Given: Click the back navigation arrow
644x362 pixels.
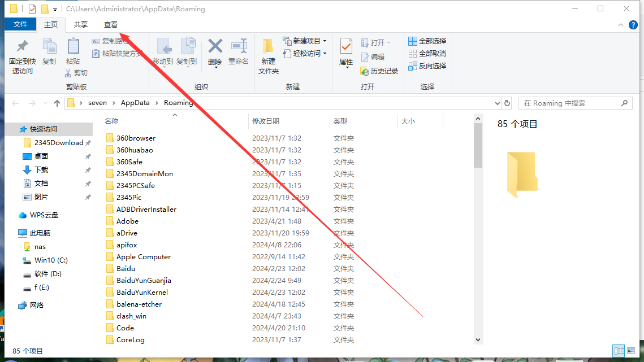Looking at the screenshot, I should (x=16, y=103).
